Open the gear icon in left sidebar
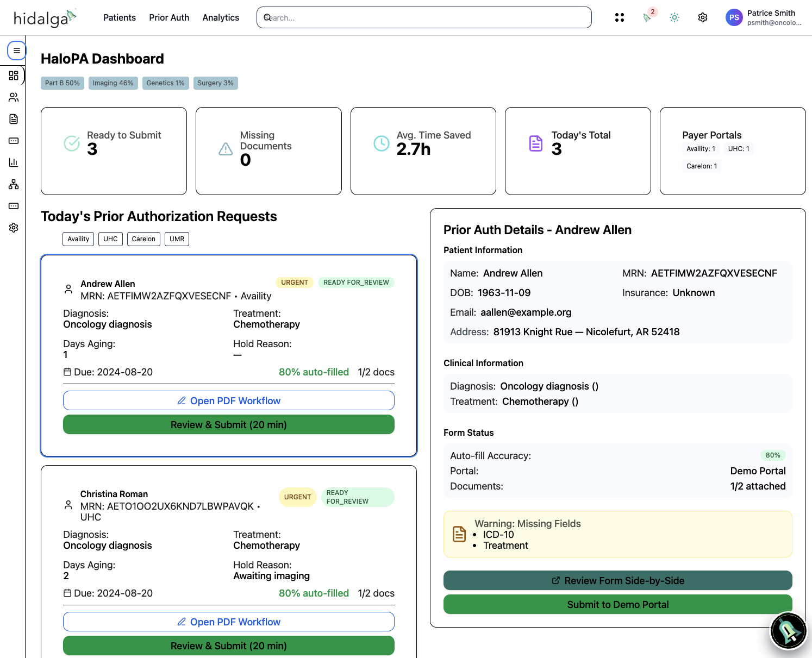812x658 pixels. [x=14, y=228]
